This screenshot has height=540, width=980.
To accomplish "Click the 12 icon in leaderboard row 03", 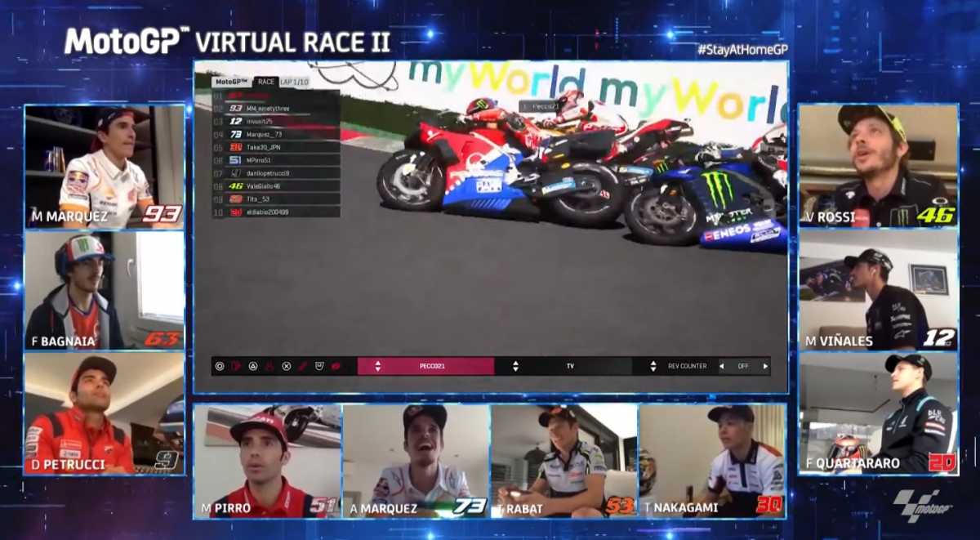I will [x=236, y=121].
